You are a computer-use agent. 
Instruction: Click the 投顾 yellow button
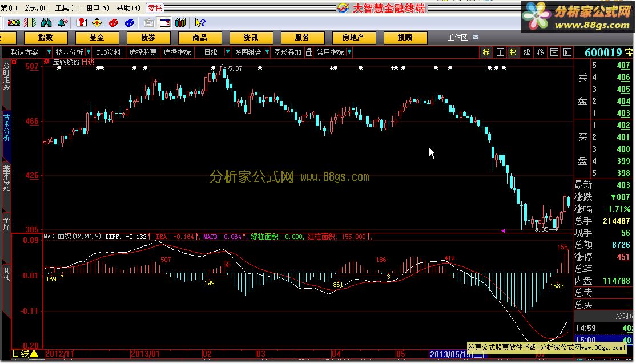(x=405, y=38)
